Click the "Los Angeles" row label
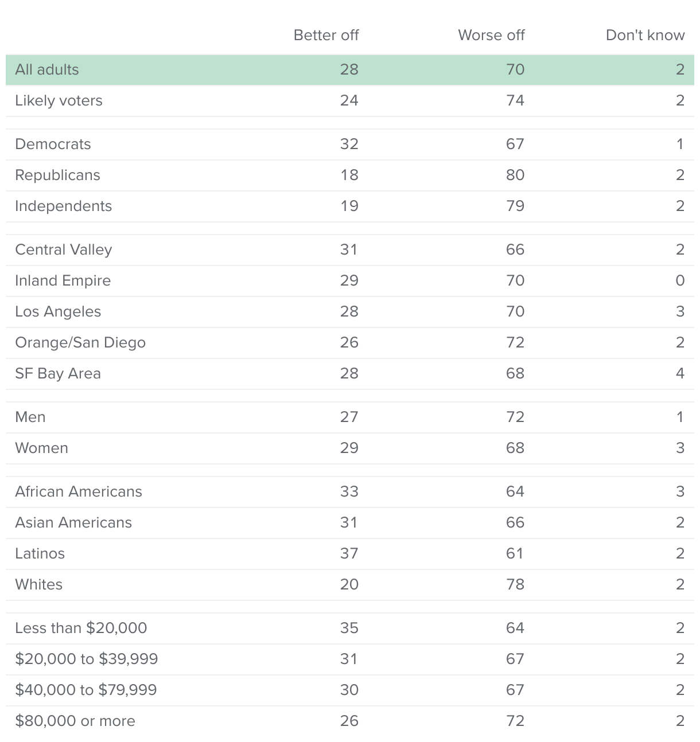This screenshot has height=742, width=700. coord(58,311)
